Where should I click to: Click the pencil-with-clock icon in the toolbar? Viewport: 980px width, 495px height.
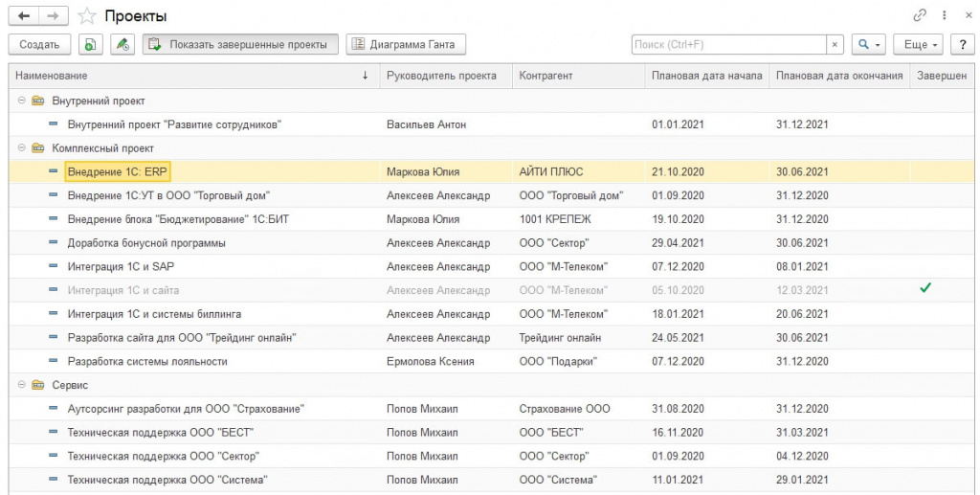122,44
